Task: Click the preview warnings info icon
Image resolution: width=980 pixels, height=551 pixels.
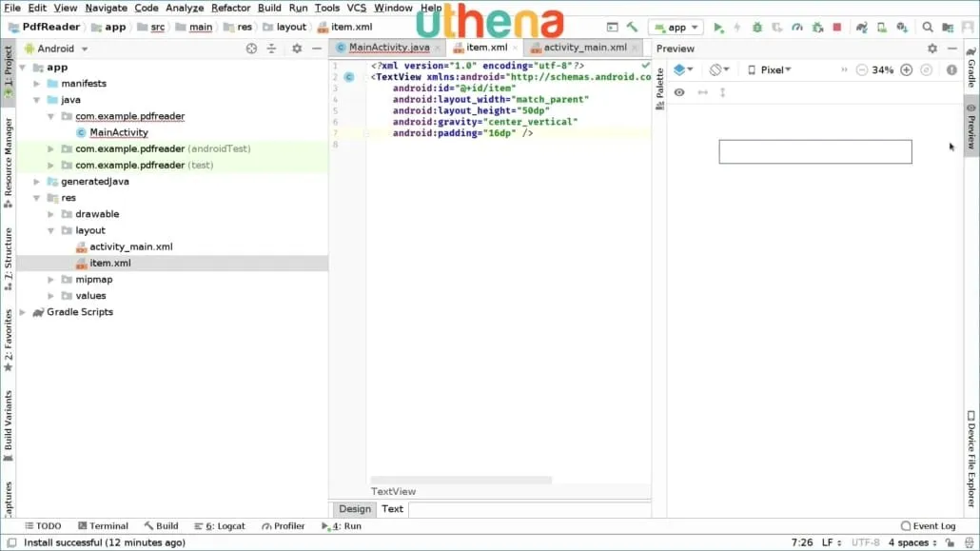Action: click(x=951, y=70)
